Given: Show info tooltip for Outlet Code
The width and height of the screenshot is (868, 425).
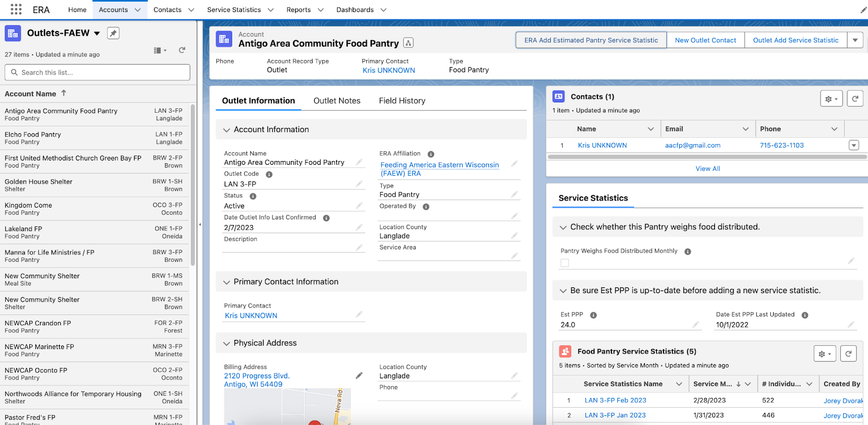Looking at the screenshot, I should tap(269, 175).
